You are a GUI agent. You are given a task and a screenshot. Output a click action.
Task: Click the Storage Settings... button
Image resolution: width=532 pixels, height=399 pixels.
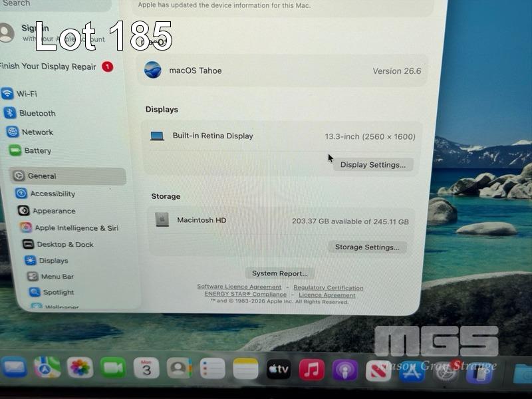coord(367,247)
